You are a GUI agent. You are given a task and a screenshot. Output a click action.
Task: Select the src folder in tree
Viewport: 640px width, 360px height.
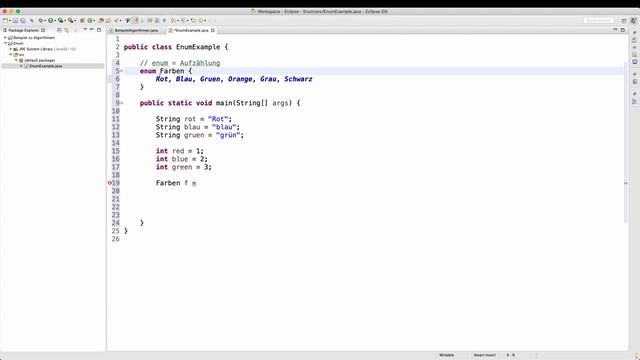coord(21,54)
